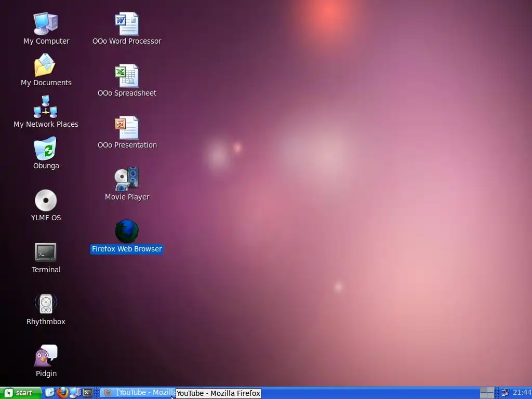The height and width of the screenshot is (399, 532).
Task: Open the green start menu button
Action: click(20, 393)
